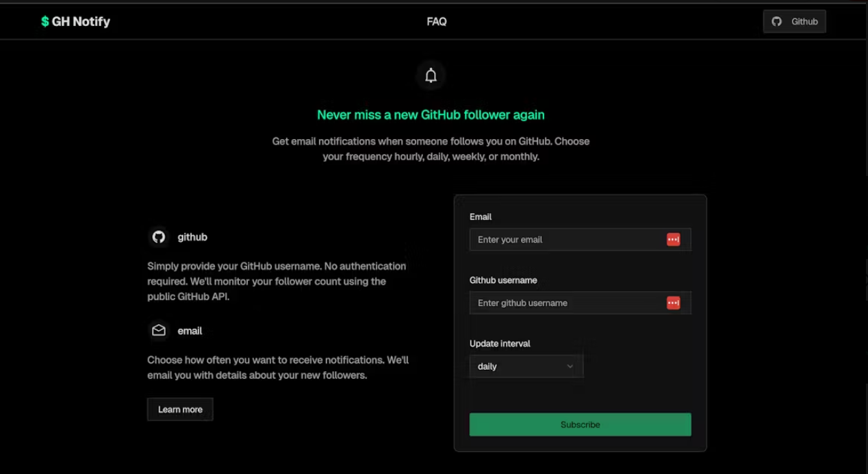Select the 'Update interval' label
868x474 pixels.
[x=500, y=344]
